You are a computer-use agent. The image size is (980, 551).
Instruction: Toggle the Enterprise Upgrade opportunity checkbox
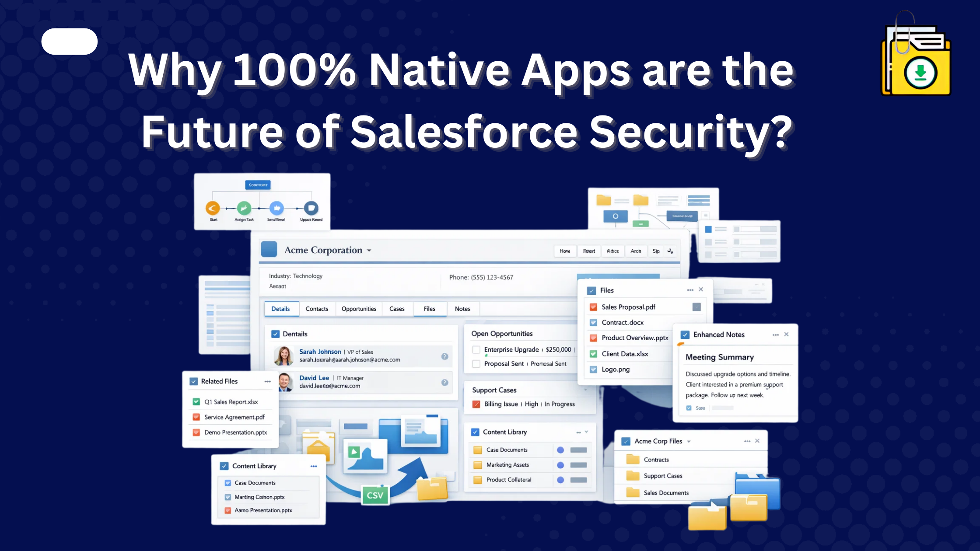(476, 349)
